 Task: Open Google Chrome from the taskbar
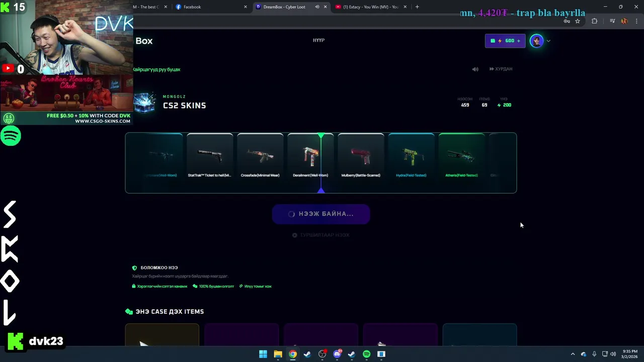(x=293, y=354)
